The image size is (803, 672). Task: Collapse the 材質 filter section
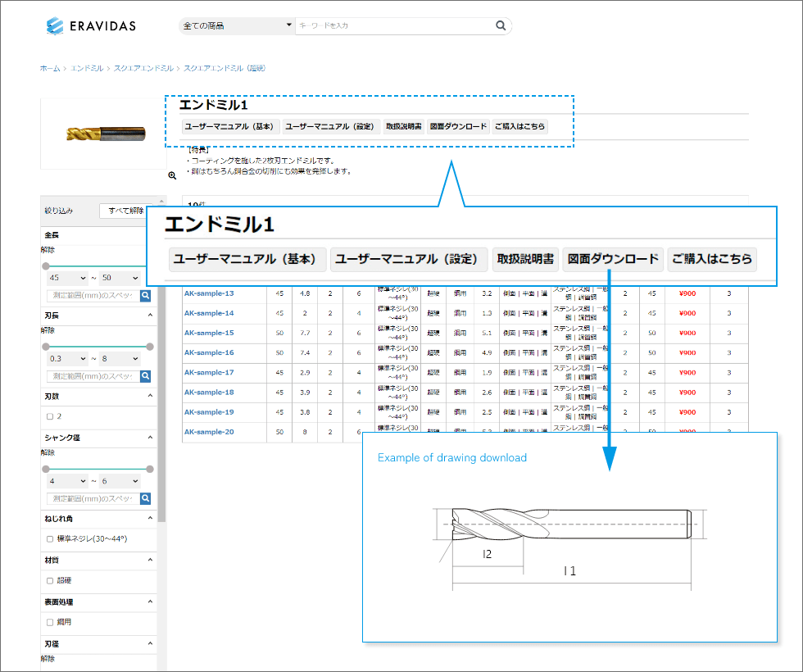150,559
